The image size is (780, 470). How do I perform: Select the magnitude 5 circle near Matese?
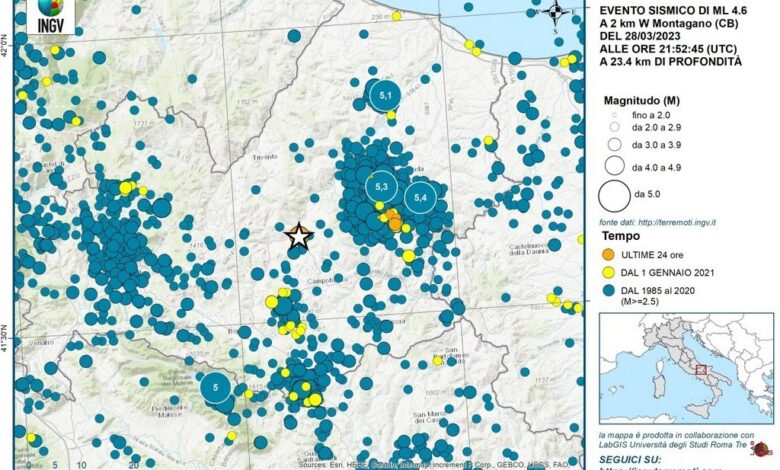(x=216, y=386)
